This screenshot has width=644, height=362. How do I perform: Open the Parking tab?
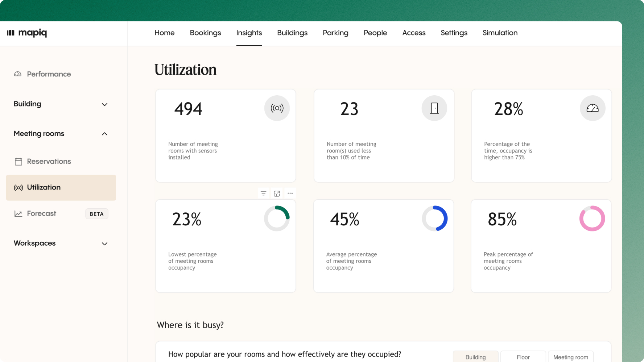pos(335,33)
